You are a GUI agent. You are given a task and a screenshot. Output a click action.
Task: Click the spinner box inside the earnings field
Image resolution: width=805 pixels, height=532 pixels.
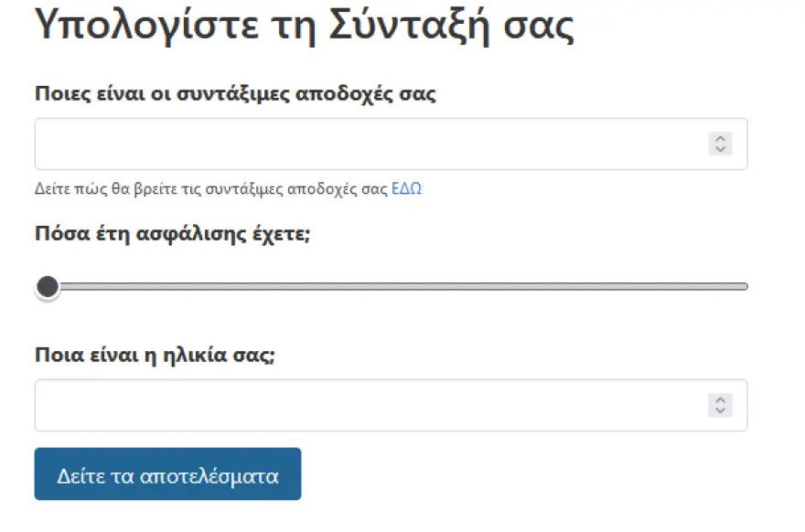coord(720,144)
